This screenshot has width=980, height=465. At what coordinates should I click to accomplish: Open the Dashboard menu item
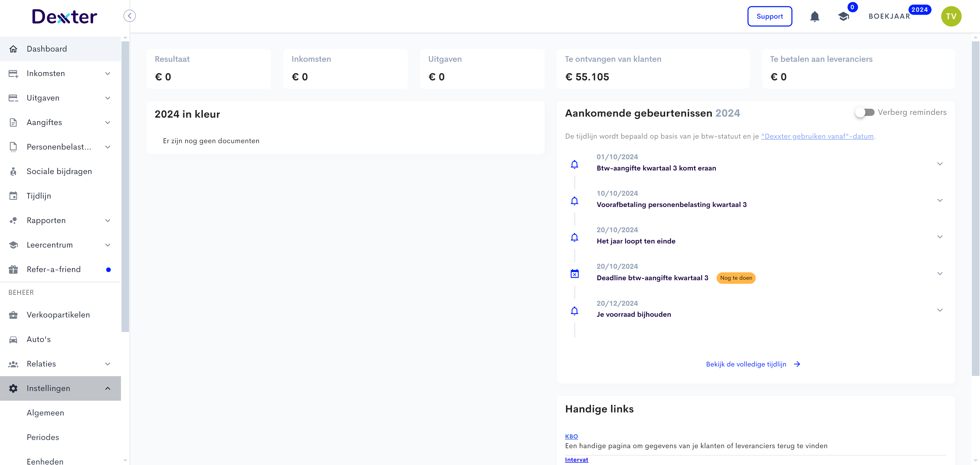click(60, 49)
